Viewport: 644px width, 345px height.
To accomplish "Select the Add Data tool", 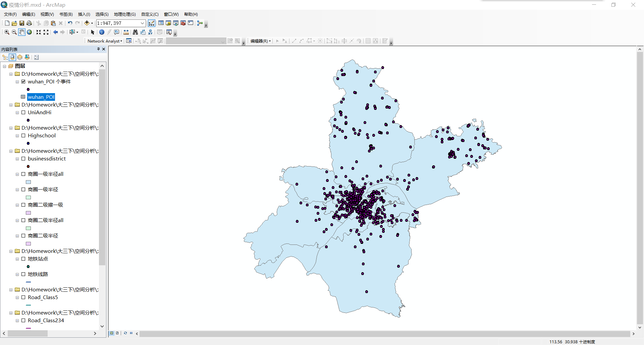I will pyautogui.click(x=87, y=23).
